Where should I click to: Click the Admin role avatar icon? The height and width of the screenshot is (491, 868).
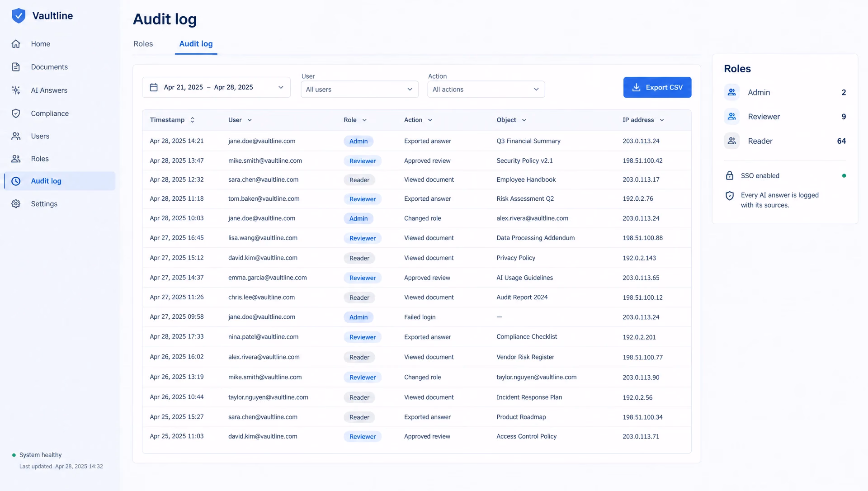pos(731,92)
